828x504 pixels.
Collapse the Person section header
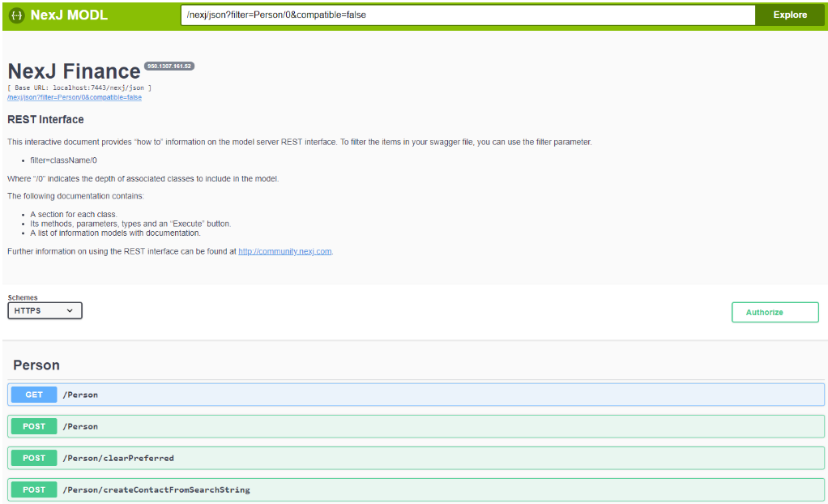tap(36, 365)
